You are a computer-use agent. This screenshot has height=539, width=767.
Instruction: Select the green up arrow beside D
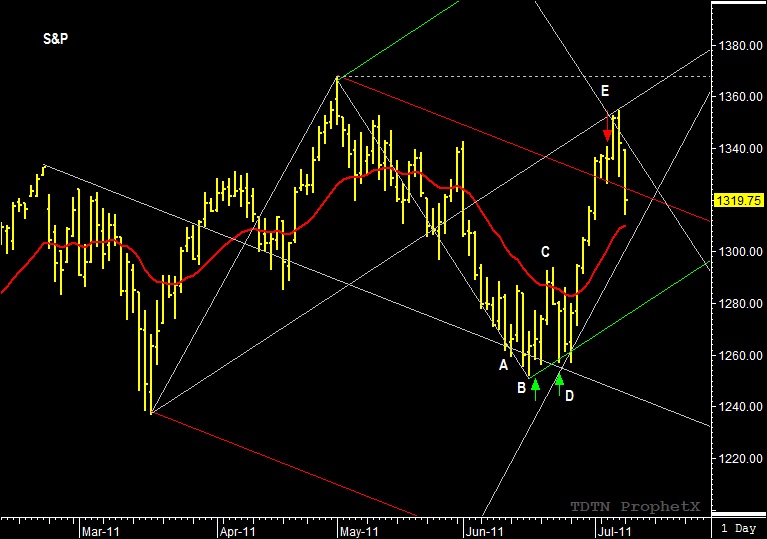pyautogui.click(x=559, y=384)
